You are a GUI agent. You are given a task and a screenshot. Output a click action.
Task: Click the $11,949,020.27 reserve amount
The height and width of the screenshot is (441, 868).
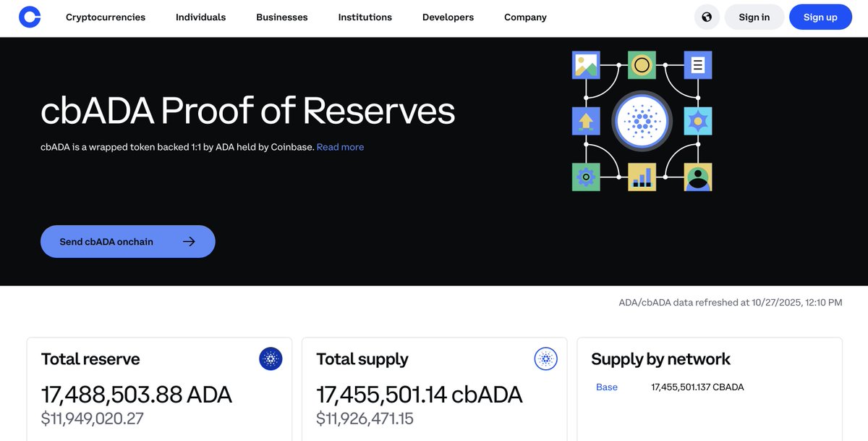click(x=93, y=418)
